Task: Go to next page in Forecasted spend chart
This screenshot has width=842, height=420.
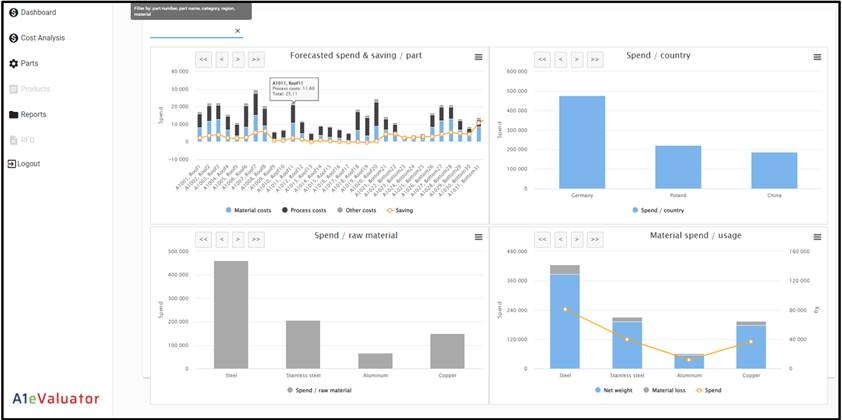Action: [238, 60]
